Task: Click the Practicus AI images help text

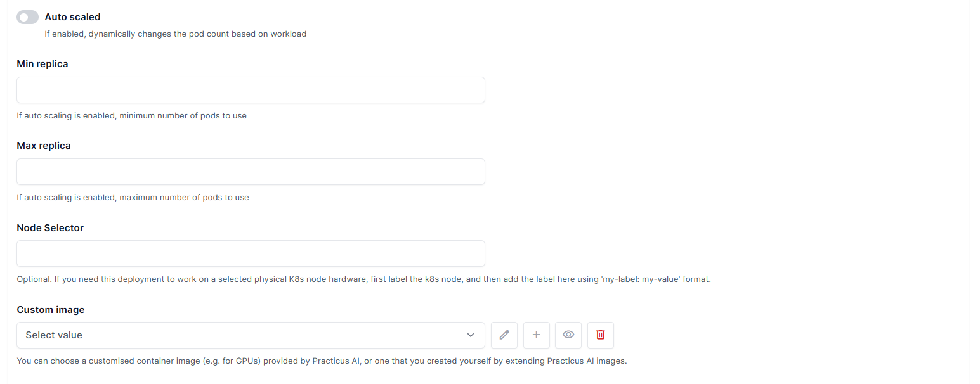Action: [322, 361]
